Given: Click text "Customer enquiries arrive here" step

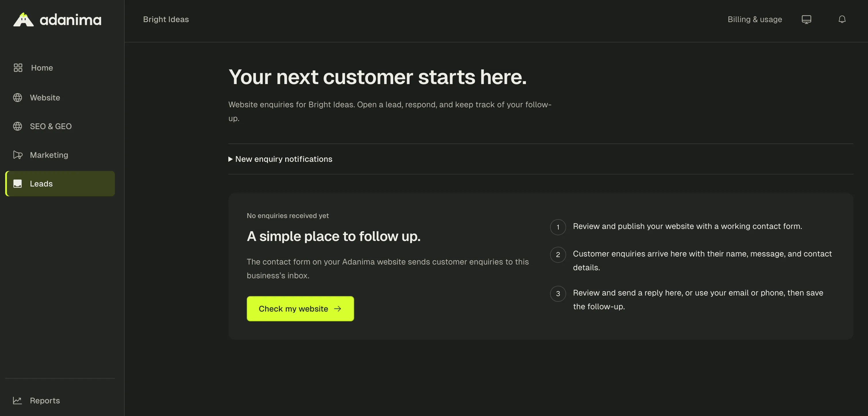Looking at the screenshot, I should (702, 261).
